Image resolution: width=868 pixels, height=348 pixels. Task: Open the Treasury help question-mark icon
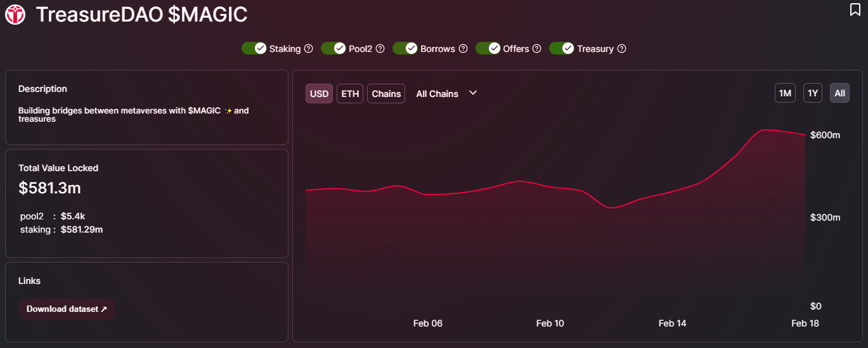622,48
